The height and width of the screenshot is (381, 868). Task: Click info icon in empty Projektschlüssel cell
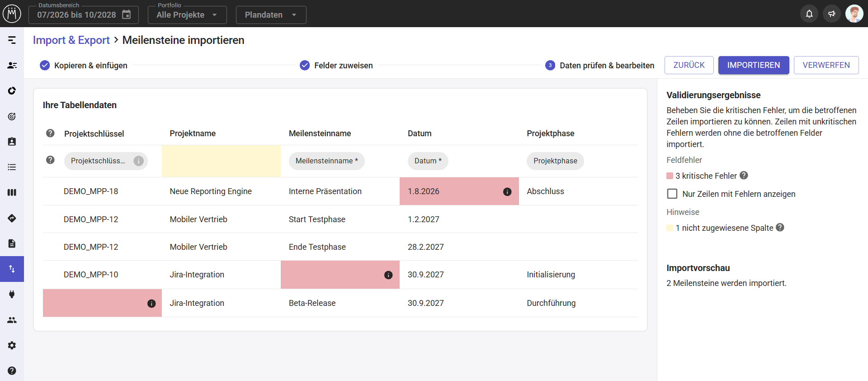[151, 304]
